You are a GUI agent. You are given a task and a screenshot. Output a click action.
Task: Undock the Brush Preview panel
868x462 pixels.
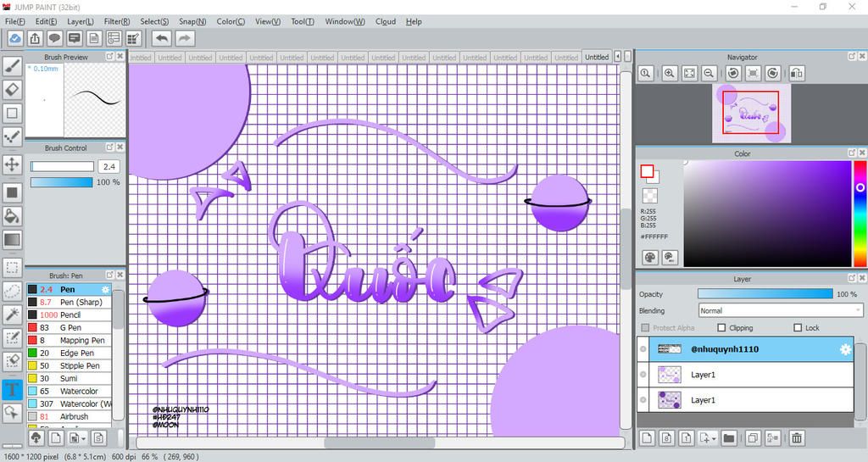click(109, 57)
